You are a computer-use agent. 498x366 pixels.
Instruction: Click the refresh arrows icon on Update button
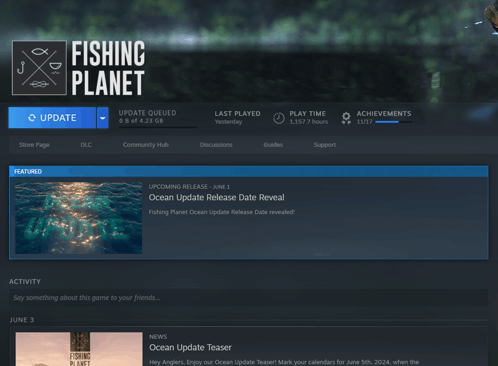[32, 118]
